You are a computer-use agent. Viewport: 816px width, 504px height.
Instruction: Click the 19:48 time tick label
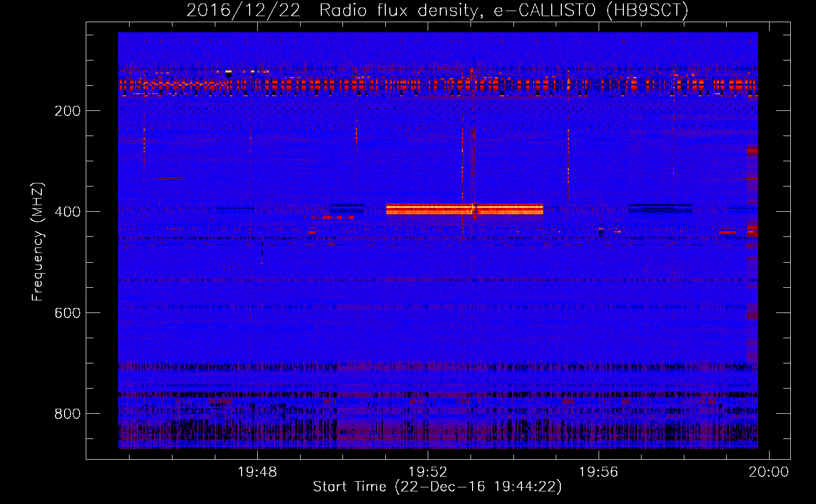pos(257,472)
